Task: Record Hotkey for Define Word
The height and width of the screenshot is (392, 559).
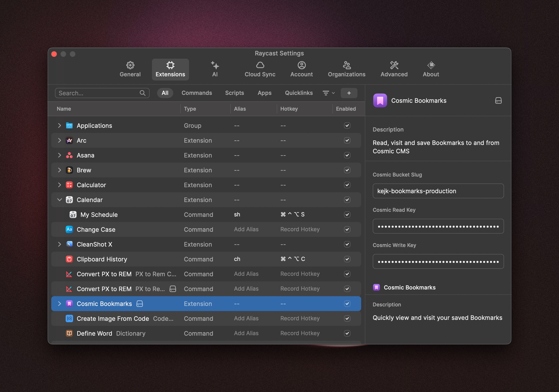Action: [300, 333]
